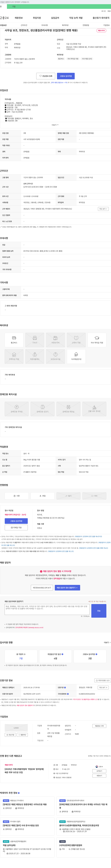Open the 실업급여 main menu

point(55,18)
